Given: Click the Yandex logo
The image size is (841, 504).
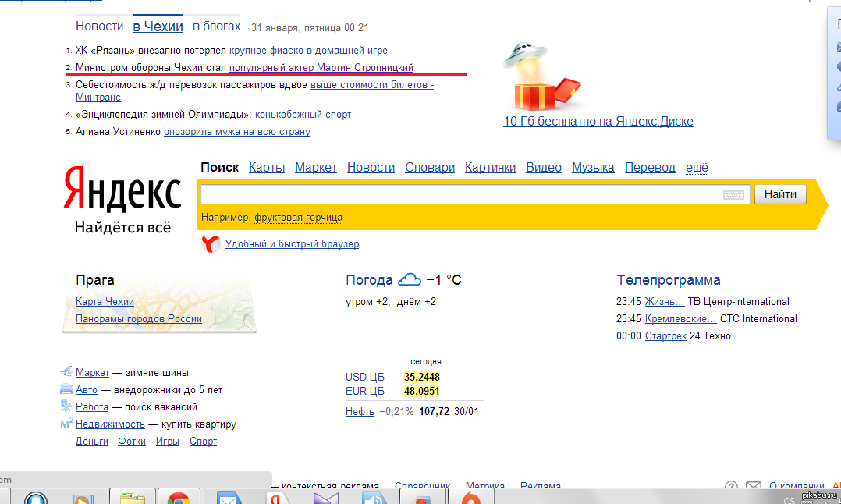Looking at the screenshot, I should (x=122, y=190).
